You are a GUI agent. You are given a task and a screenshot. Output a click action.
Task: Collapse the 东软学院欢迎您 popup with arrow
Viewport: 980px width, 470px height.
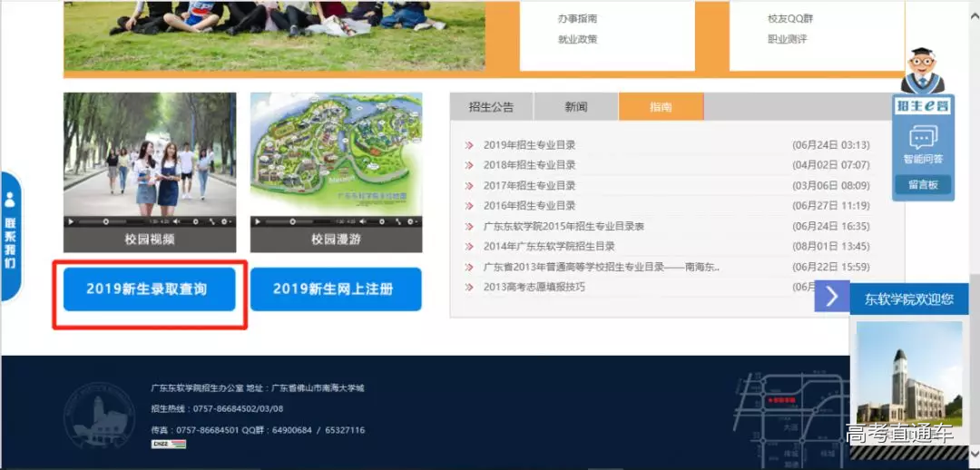pyautogui.click(x=831, y=298)
